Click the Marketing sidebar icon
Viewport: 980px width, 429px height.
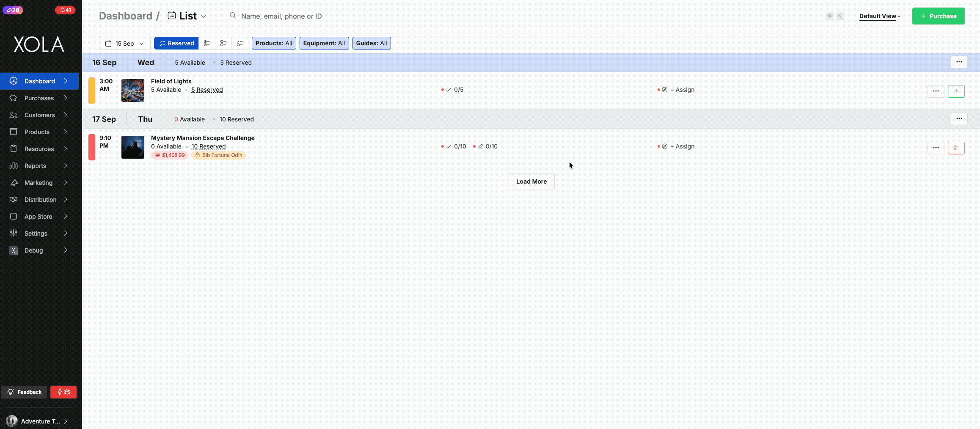[14, 182]
